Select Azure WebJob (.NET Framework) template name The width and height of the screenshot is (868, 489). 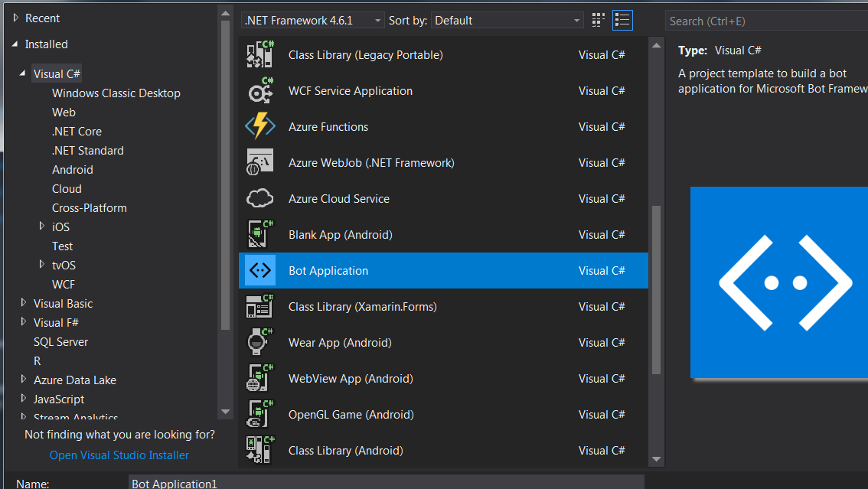(371, 163)
